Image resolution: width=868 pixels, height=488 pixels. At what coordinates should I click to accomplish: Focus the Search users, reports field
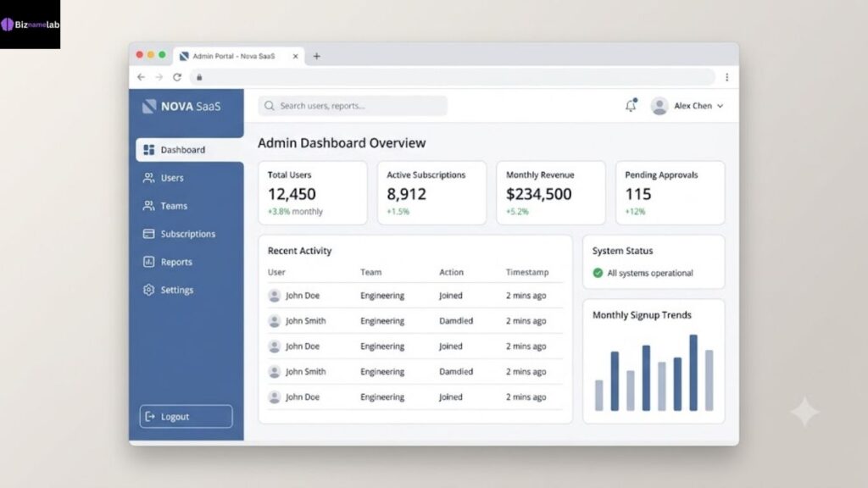click(353, 106)
